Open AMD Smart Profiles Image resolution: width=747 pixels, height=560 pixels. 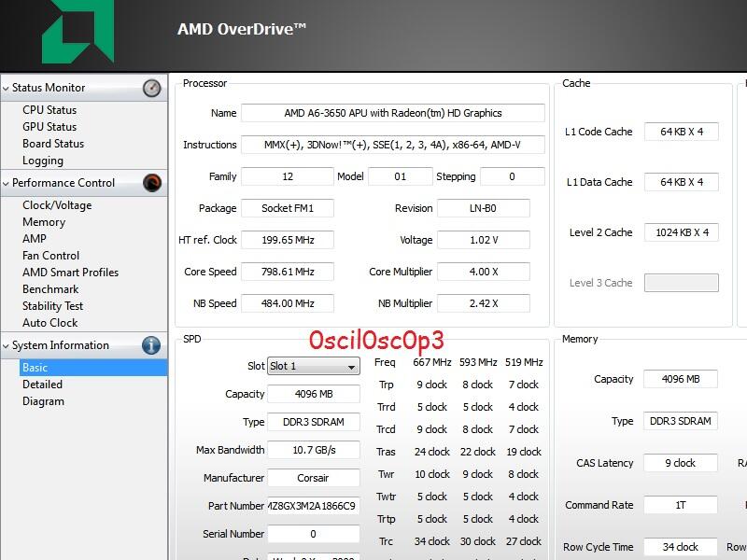[71, 273]
